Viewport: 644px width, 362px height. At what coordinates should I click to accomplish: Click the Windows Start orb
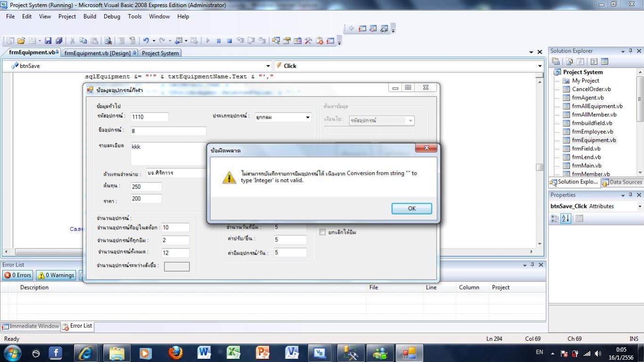pos(12,353)
